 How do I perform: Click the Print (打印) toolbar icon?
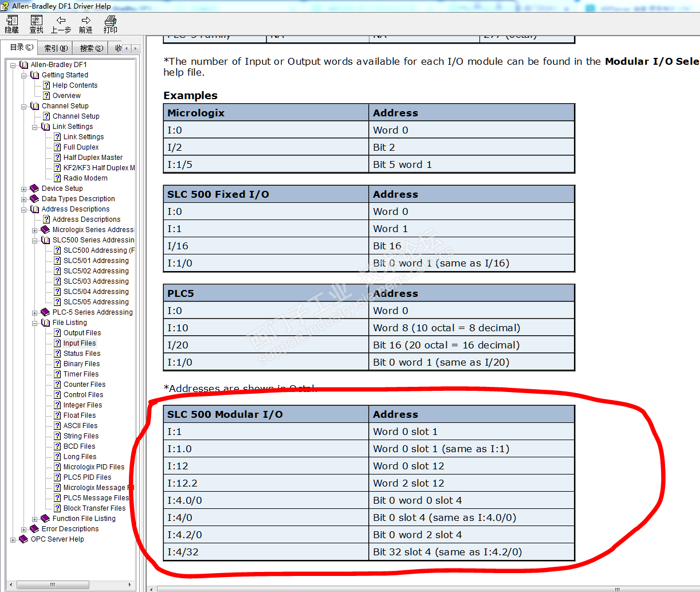[110, 25]
